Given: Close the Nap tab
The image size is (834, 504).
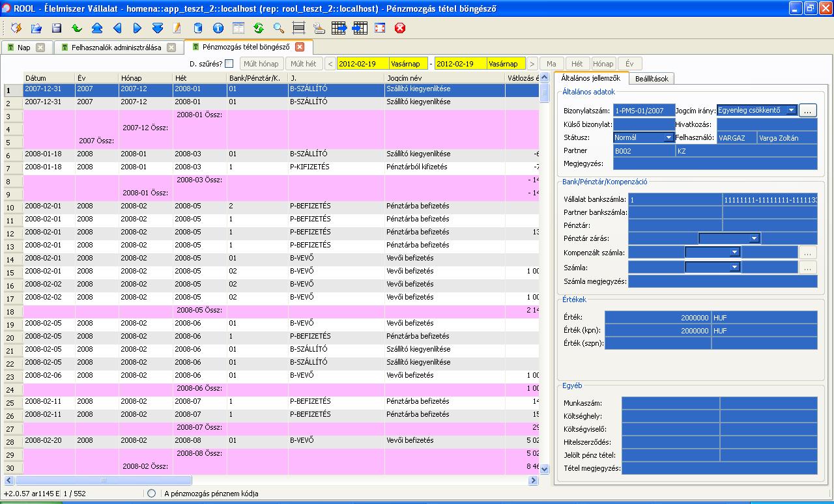Looking at the screenshot, I should [x=40, y=48].
